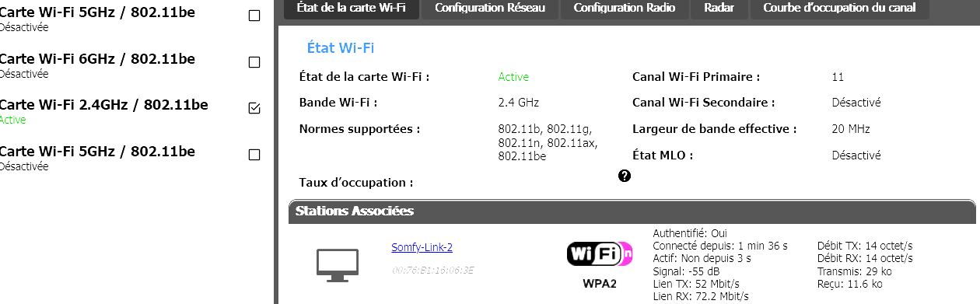Enable the Carte Wi-Fi 6GHz checkbox

tap(254, 62)
